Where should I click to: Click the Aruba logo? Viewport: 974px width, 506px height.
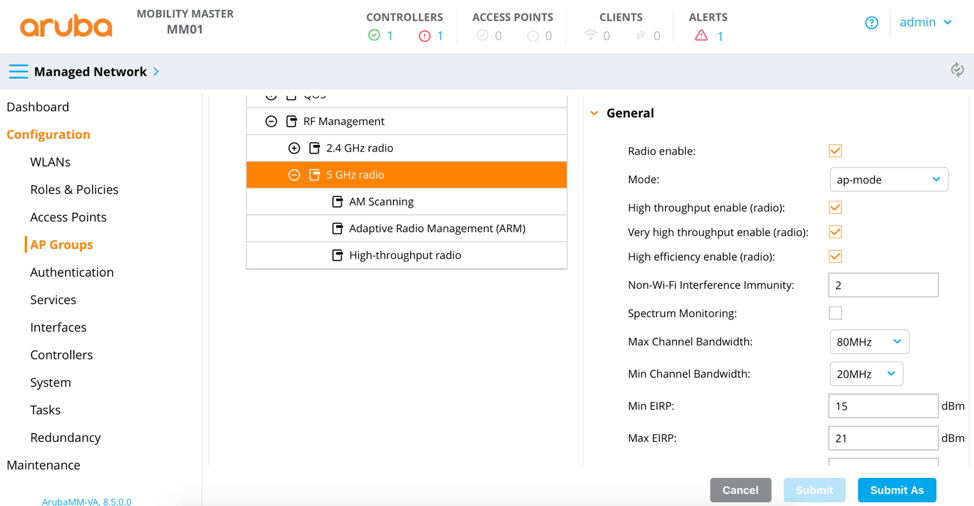(66, 26)
